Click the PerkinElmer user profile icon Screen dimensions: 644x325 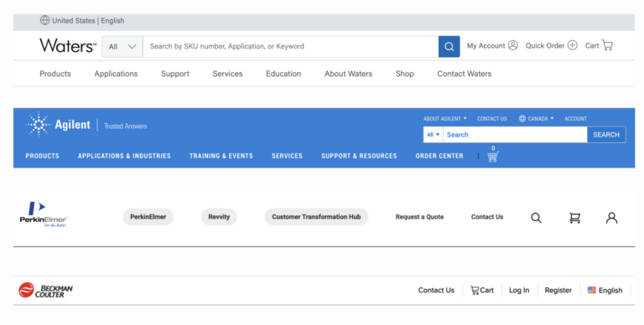[611, 218]
